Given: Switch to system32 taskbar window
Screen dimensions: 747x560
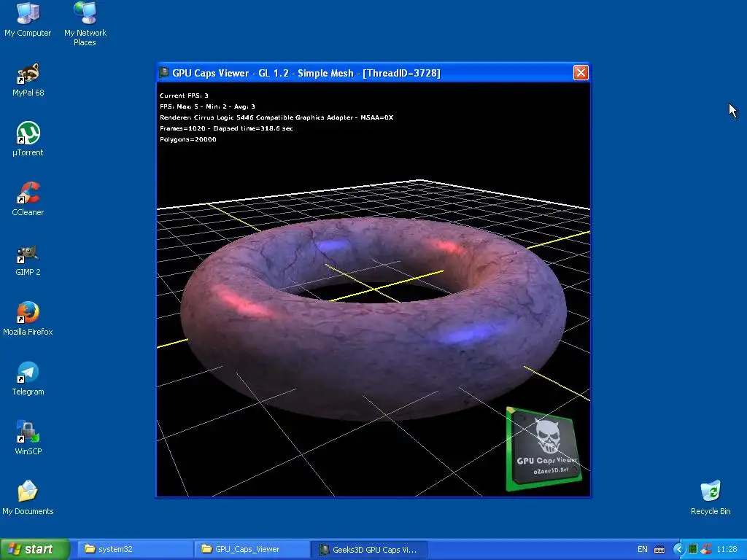Looking at the screenshot, I should pos(135,549).
